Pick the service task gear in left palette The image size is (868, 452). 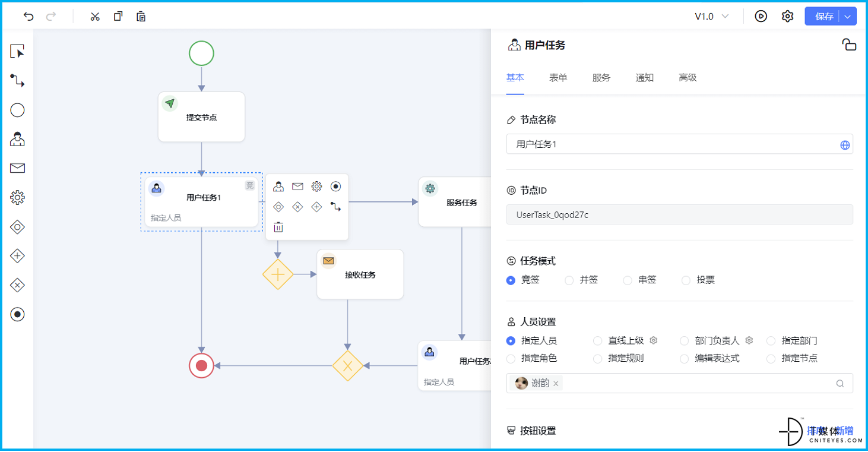coord(17,197)
